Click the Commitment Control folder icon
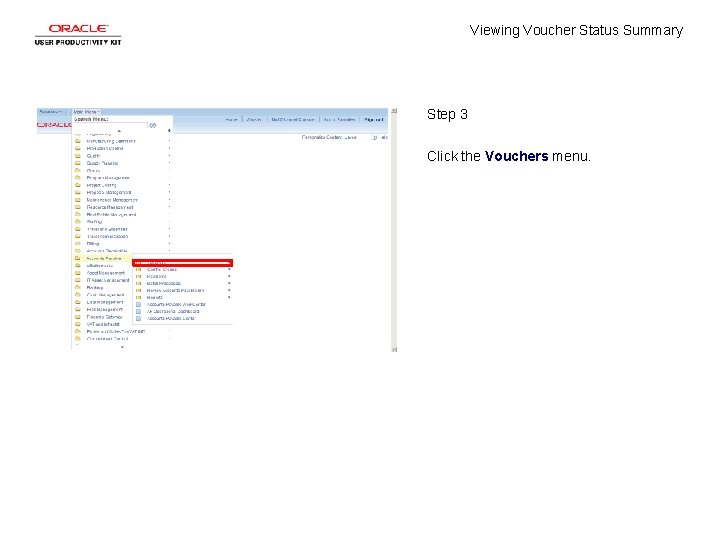The image size is (720, 540). (78, 338)
